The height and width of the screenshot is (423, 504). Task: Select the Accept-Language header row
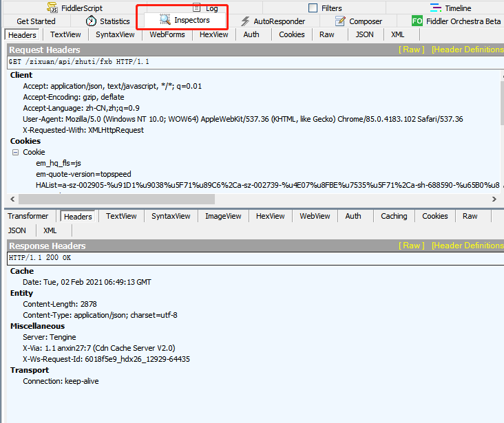click(x=81, y=108)
